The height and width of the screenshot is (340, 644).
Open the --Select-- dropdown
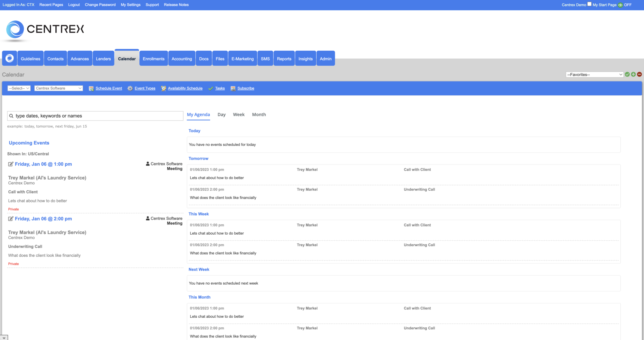point(19,88)
